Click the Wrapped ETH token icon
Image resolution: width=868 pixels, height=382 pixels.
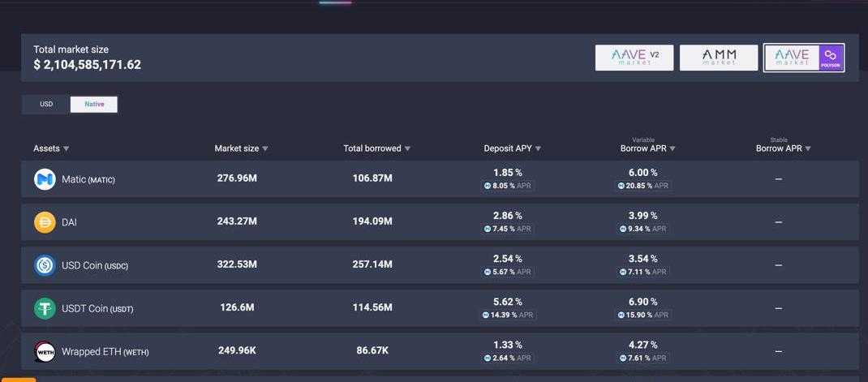pos(45,351)
